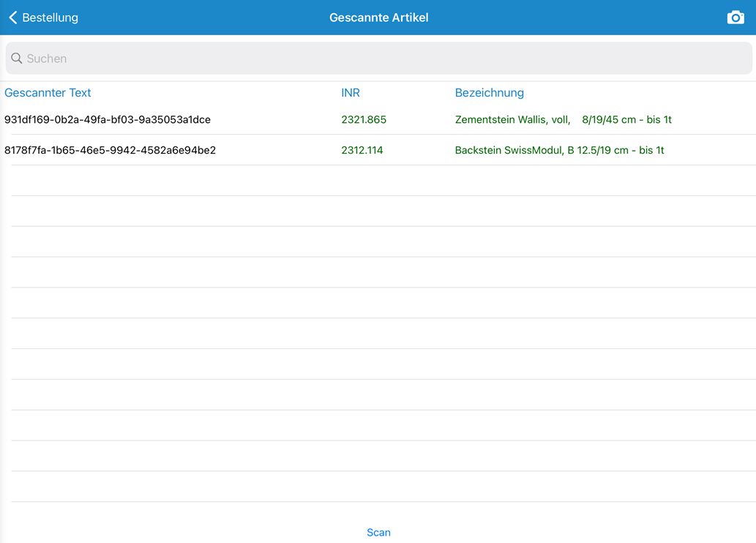This screenshot has height=543, width=756.
Task: Open the camera scanner icon
Action: pos(736,18)
